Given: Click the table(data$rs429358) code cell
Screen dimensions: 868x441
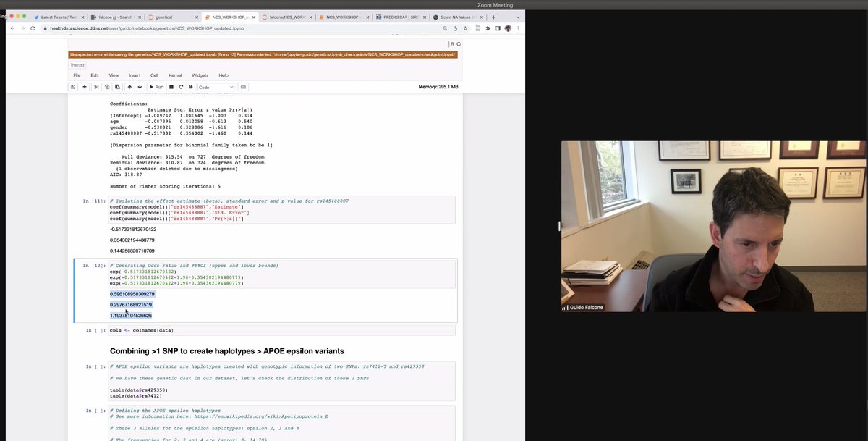Looking at the screenshot, I should [282, 382].
